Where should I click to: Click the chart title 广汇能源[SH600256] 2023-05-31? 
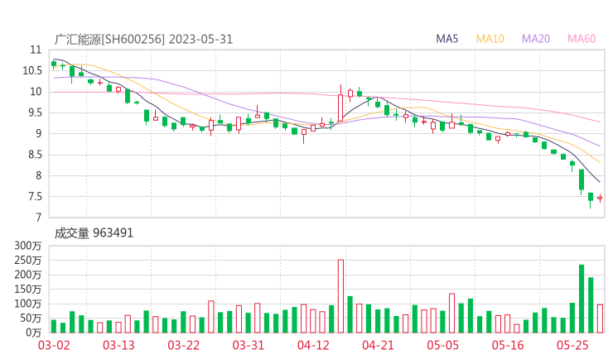click(x=143, y=39)
